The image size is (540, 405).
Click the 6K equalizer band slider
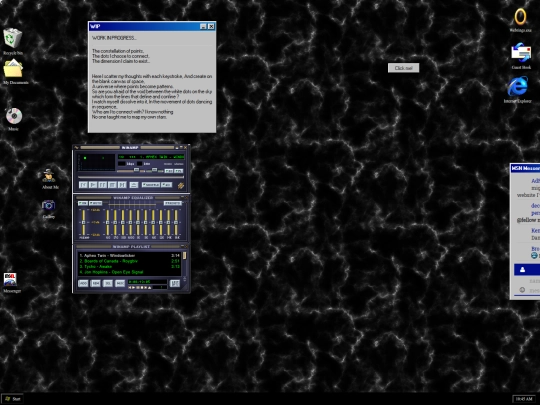tap(154, 222)
